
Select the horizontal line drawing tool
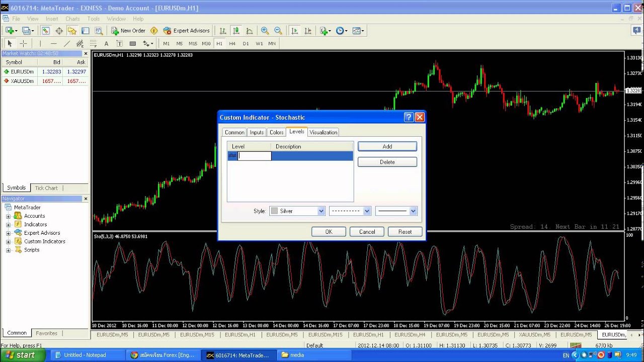point(53,44)
